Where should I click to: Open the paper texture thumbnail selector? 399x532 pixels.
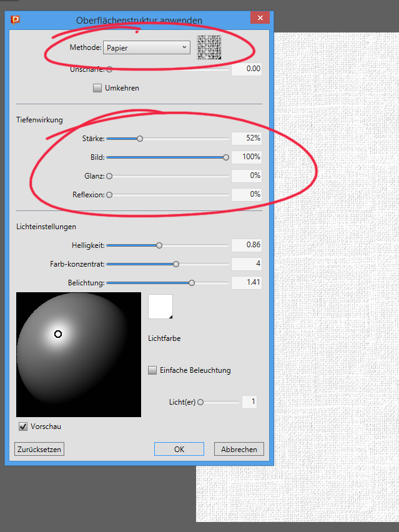(x=209, y=47)
